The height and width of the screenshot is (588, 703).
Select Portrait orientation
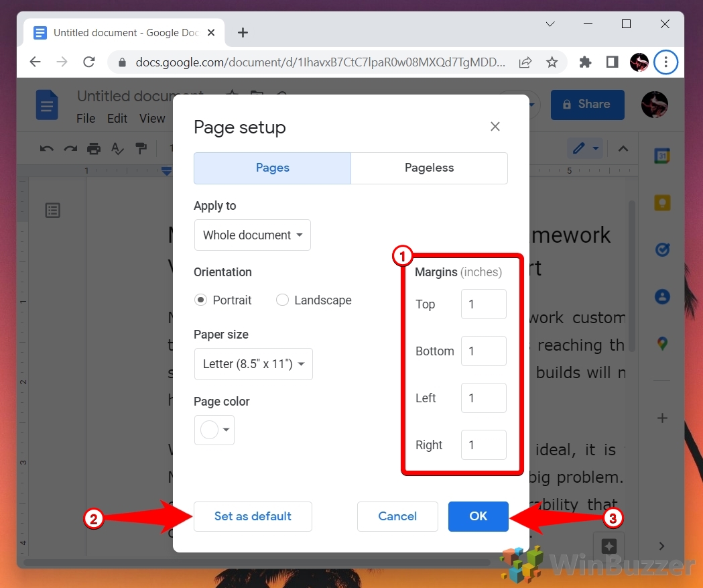(200, 300)
